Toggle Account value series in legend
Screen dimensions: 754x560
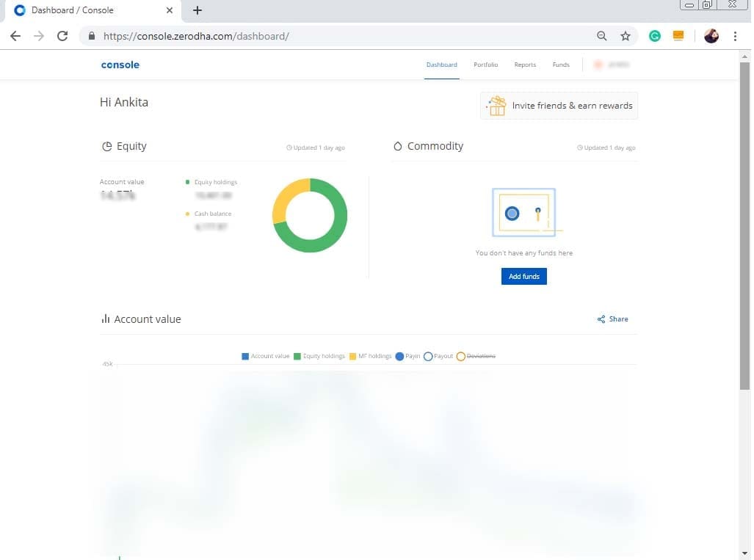266,356
